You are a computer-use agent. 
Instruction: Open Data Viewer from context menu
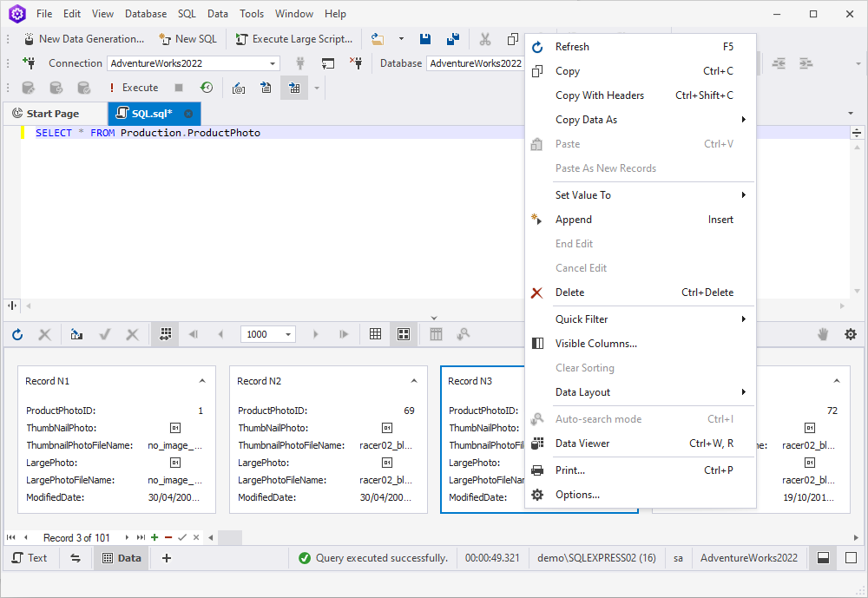(x=640, y=444)
